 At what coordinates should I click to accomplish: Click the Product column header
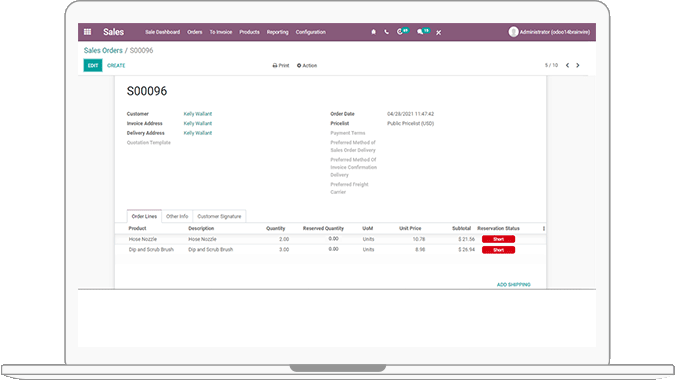click(x=137, y=229)
